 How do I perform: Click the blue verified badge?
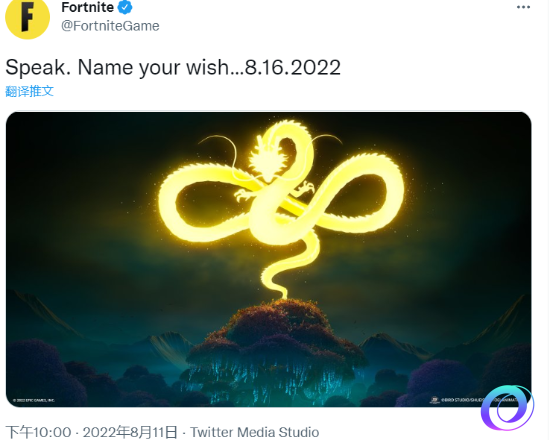(125, 7)
